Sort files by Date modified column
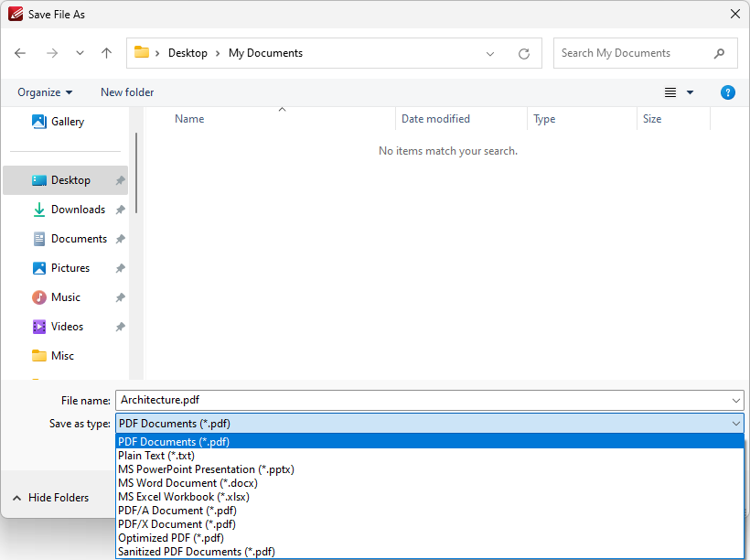Screen dimensions: 750x560 435,119
